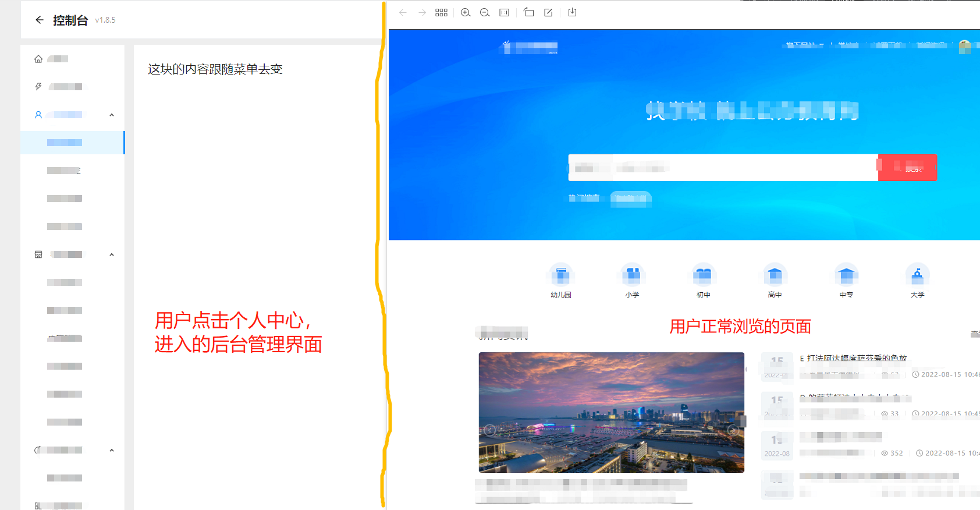This screenshot has height=510, width=980.
Task: Choose the 大学 category icon
Action: [x=917, y=274]
